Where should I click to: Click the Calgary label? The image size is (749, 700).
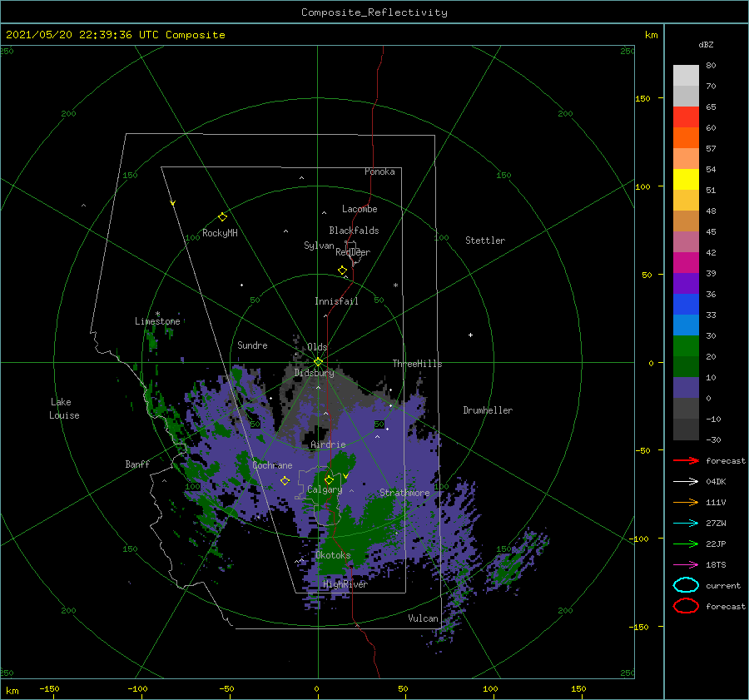point(325,489)
